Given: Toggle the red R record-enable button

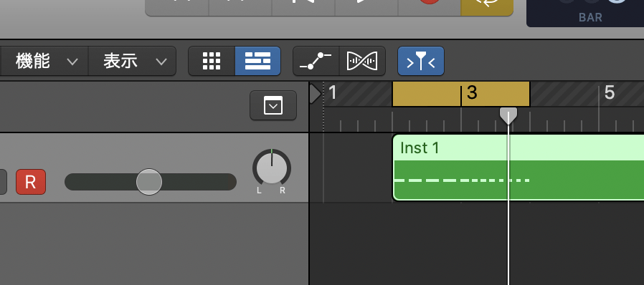Looking at the screenshot, I should click(31, 182).
